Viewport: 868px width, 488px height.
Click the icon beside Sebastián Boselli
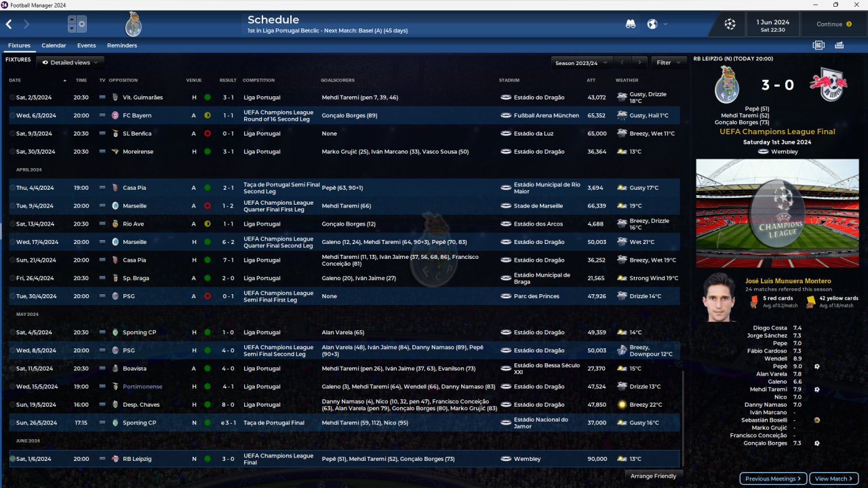[x=817, y=420]
